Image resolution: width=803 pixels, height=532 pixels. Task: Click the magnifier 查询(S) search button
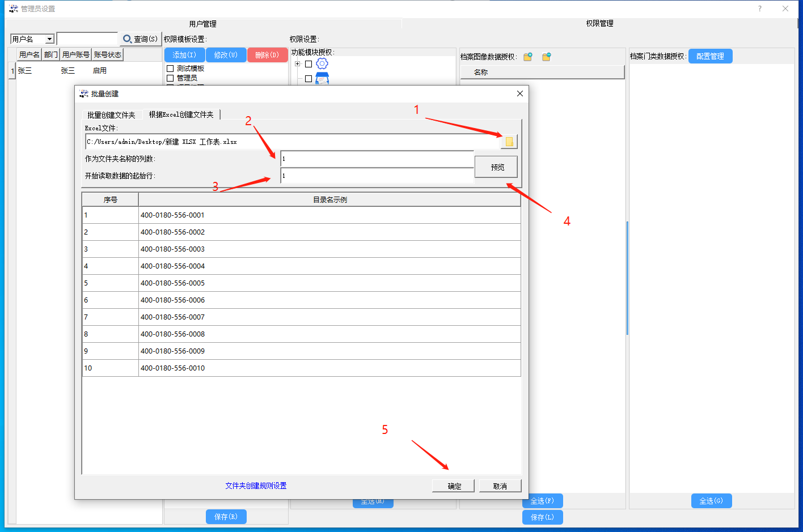140,39
